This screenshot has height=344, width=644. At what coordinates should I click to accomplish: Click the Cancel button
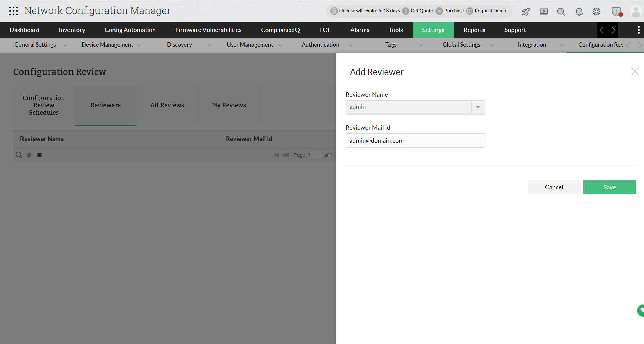click(554, 187)
